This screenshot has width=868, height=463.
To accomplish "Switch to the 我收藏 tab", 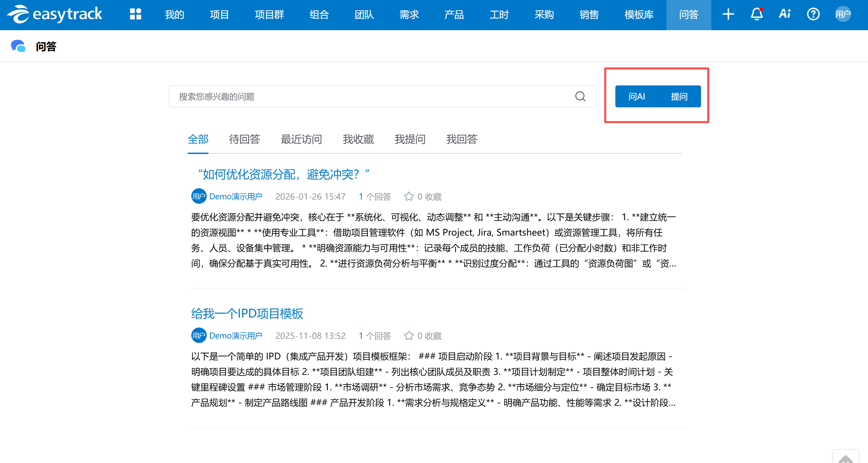I will click(358, 139).
